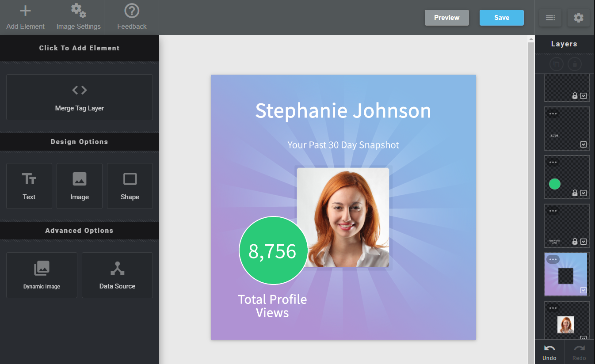Open options menu on gradient background layer
The image size is (595, 364).
(x=553, y=259)
